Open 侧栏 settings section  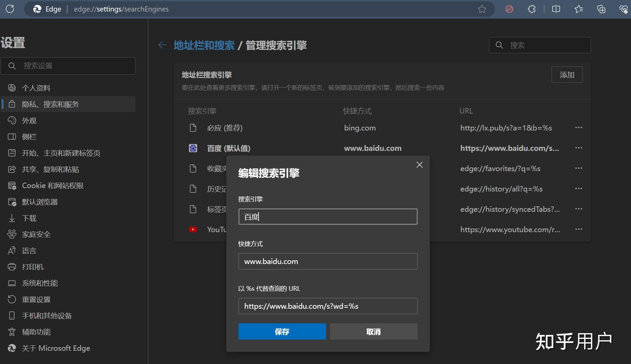68,137
